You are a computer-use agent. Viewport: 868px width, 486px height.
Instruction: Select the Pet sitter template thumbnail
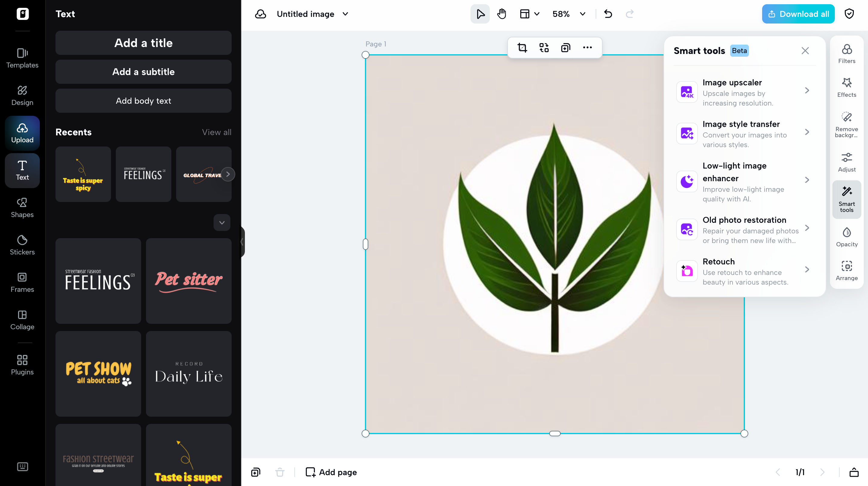188,281
